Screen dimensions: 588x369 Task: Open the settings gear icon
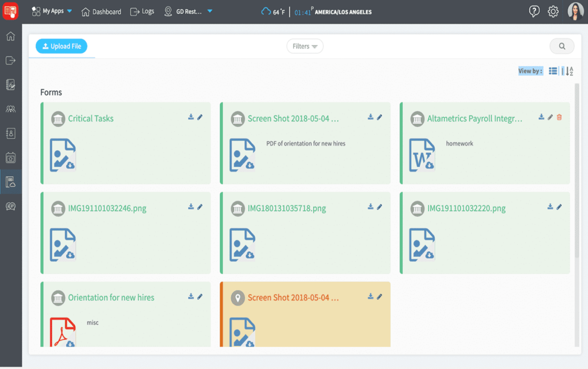pos(553,11)
